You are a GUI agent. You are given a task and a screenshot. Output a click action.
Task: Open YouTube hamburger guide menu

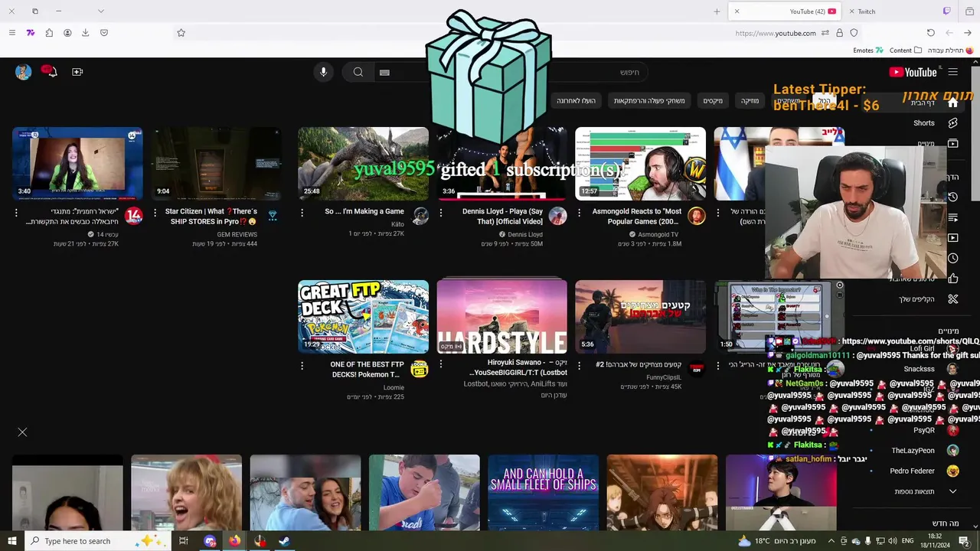pos(952,72)
